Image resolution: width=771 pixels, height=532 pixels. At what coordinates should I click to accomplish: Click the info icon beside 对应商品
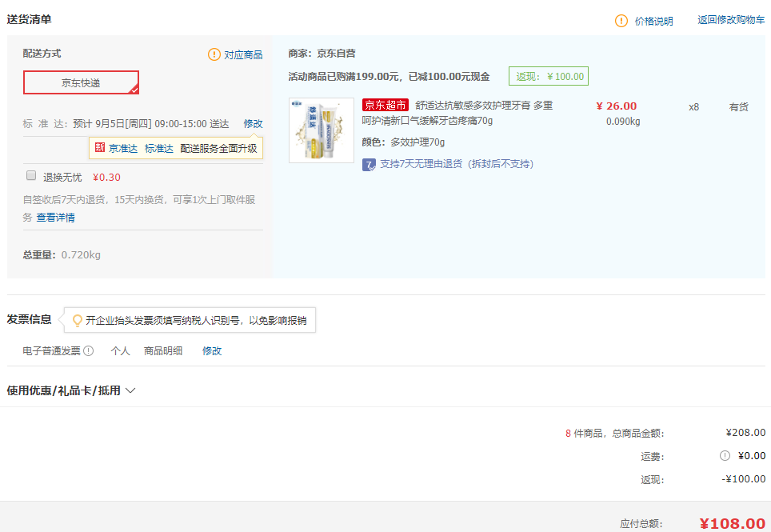coord(214,54)
